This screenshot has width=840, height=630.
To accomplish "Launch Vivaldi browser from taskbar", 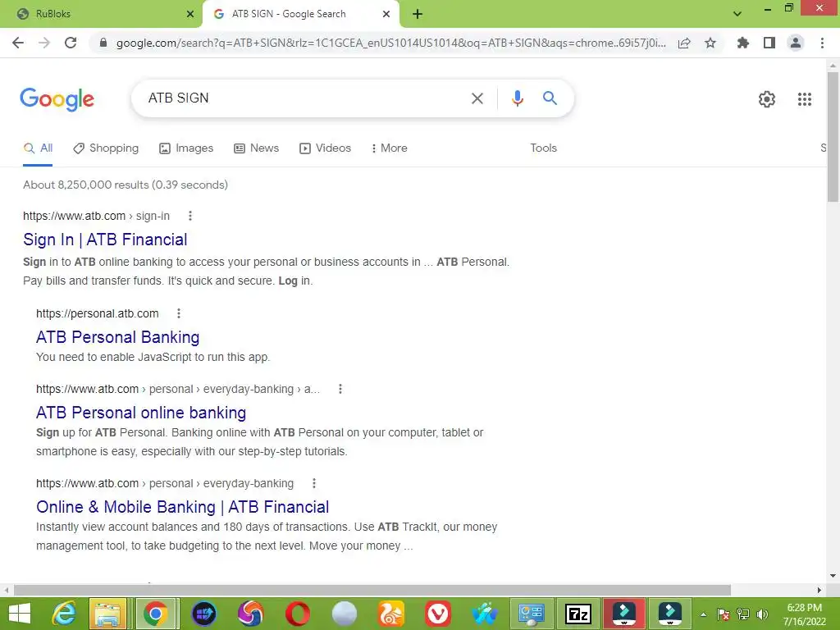I will click(x=438, y=614).
